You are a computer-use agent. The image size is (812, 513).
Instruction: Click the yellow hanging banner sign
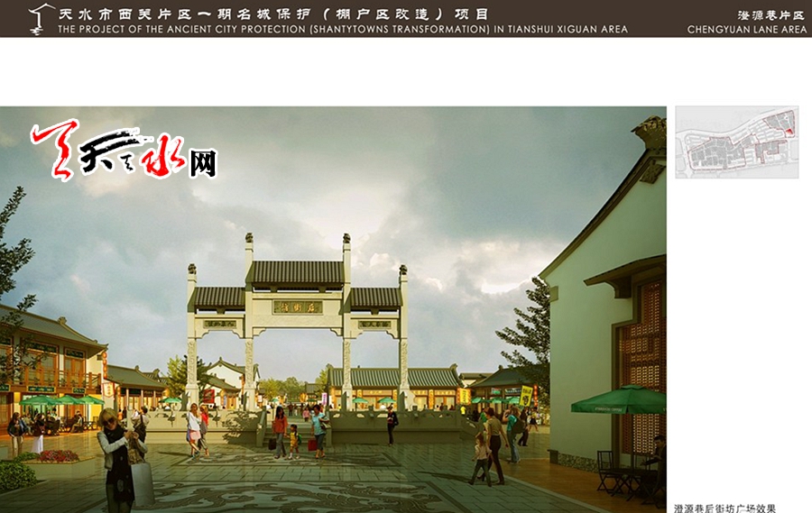(526, 395)
